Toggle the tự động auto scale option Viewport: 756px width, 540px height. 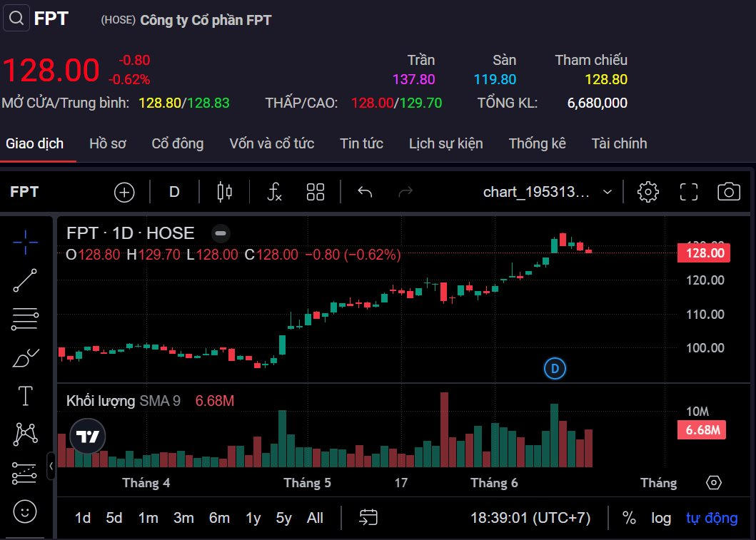[711, 518]
